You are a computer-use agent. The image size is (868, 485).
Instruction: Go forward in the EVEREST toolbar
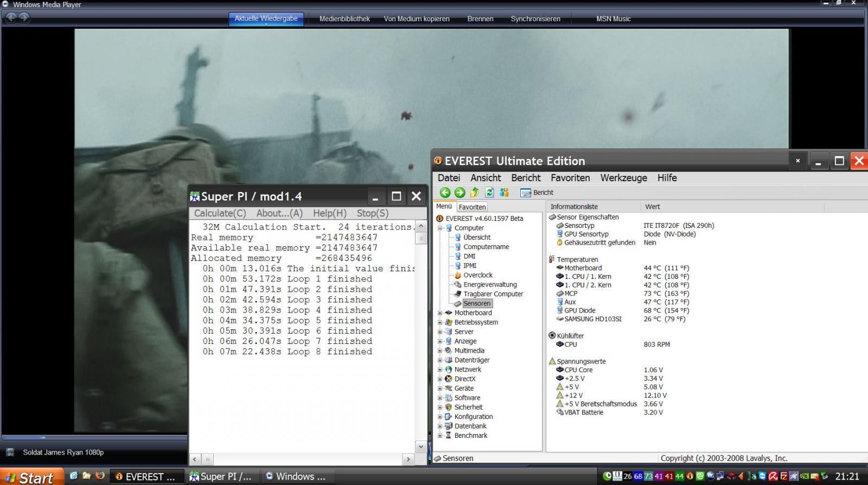coord(459,192)
